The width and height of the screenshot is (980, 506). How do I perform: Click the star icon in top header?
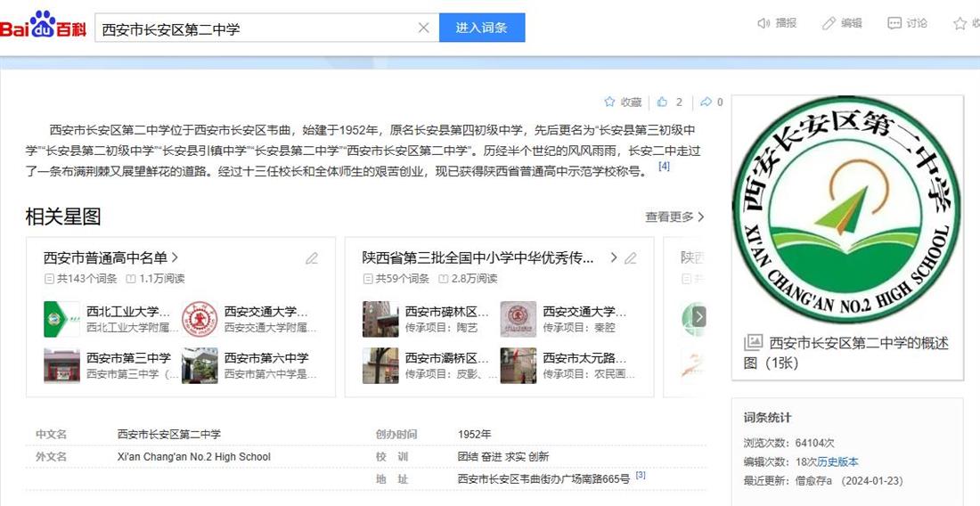[960, 24]
